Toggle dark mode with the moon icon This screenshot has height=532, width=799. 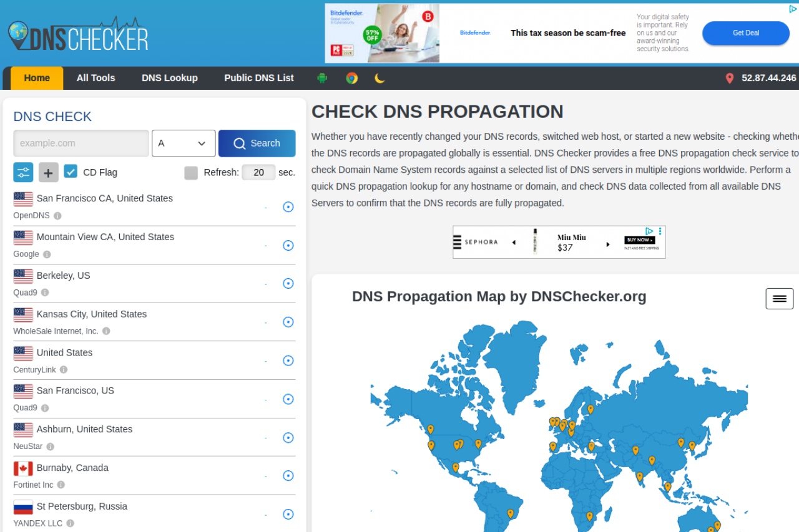(380, 78)
